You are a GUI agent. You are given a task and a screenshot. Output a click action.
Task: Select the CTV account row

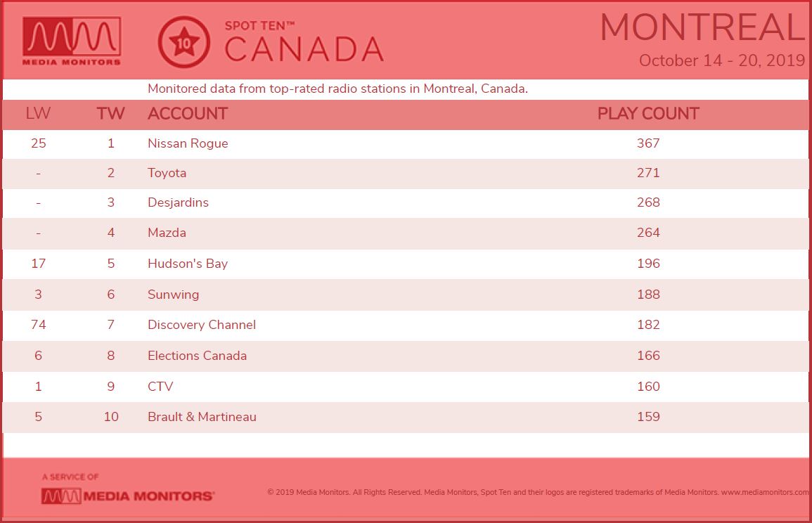406,387
